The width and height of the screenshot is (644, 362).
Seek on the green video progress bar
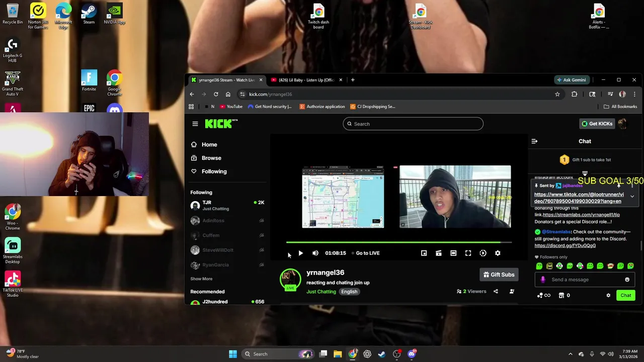(x=399, y=242)
